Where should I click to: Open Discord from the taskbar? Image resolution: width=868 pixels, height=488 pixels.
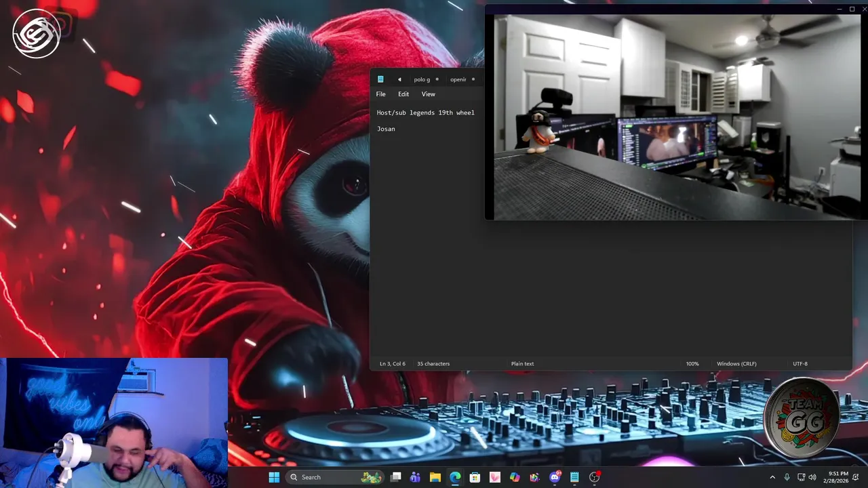[555, 477]
